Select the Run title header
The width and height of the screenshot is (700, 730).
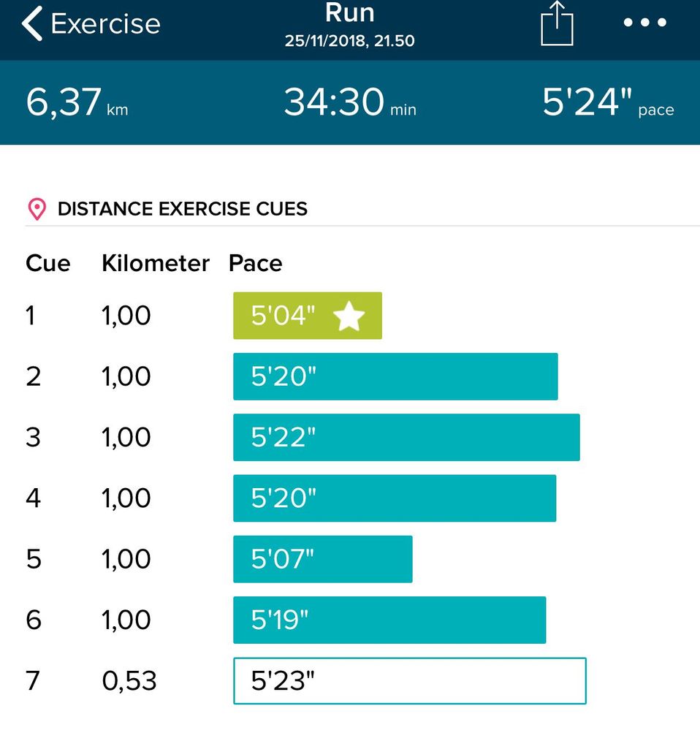pos(349,12)
